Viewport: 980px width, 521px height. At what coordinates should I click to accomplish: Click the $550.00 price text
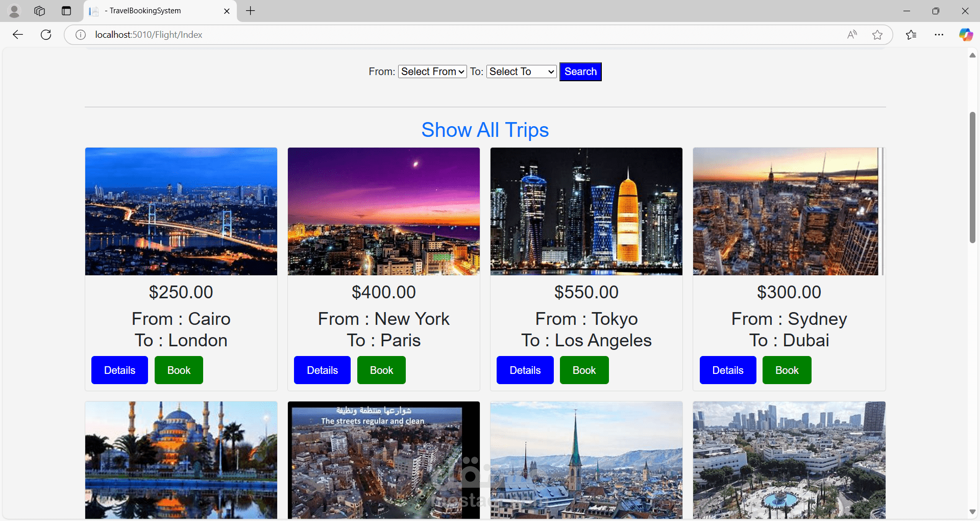(586, 292)
